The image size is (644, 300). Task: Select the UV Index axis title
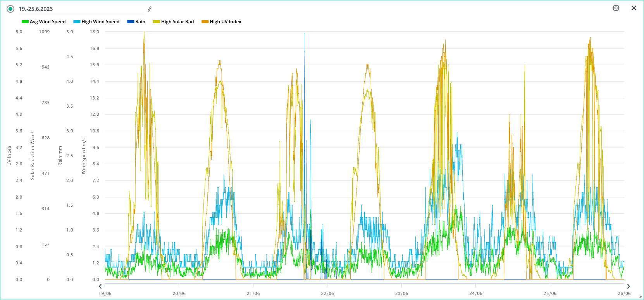(x=9, y=156)
